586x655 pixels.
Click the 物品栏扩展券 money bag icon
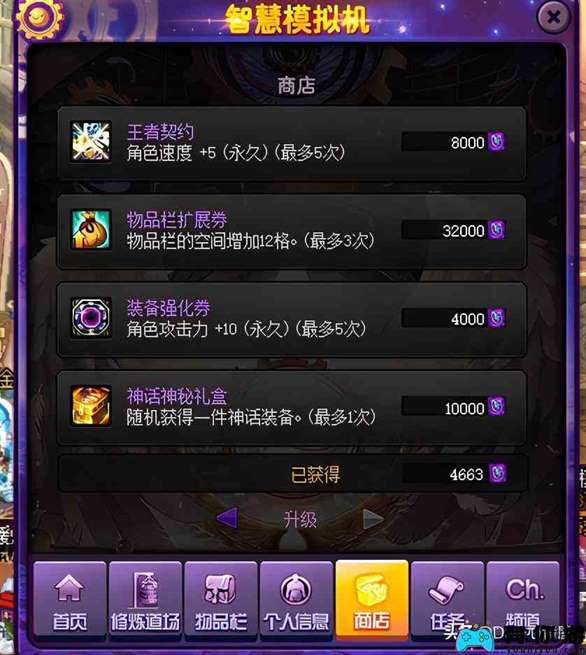91,229
